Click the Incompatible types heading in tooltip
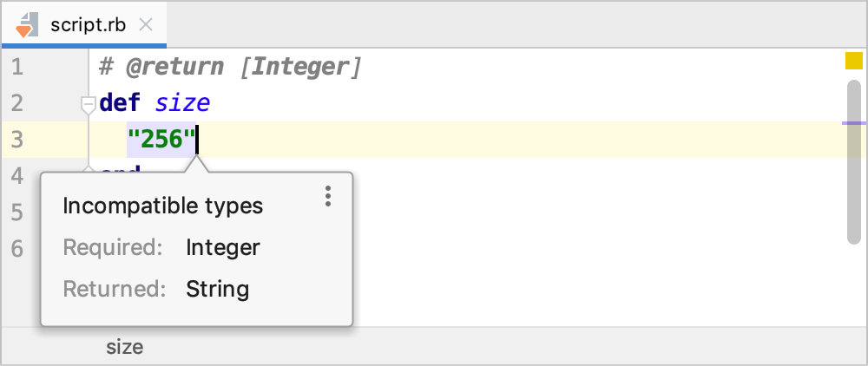Screen dimensions: 868x366 [163, 206]
